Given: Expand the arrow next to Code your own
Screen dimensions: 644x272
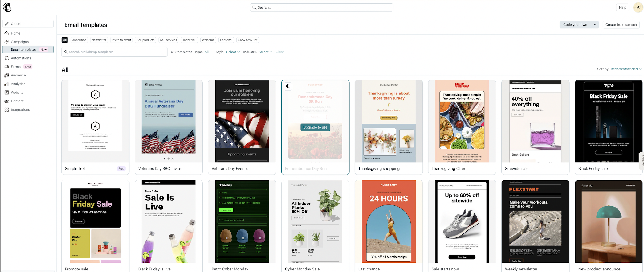Looking at the screenshot, I should (x=595, y=25).
